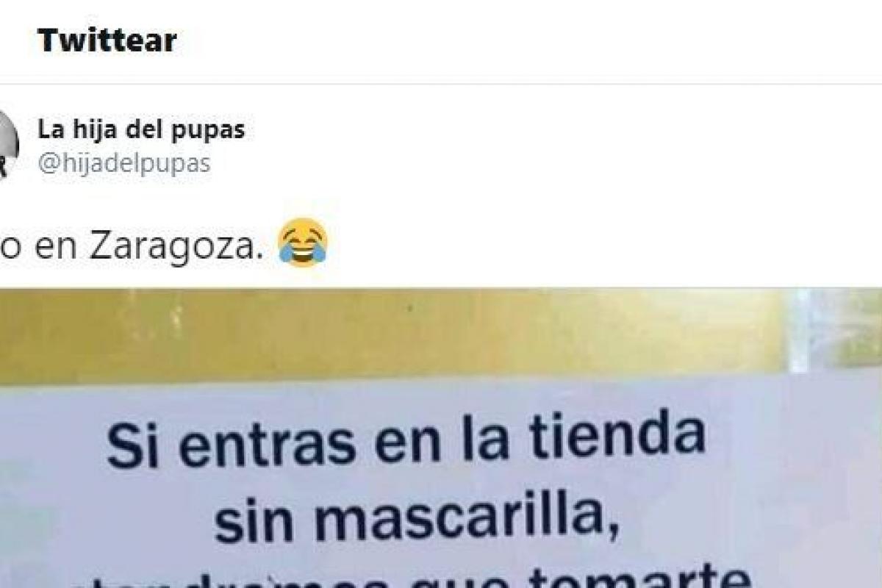Click the yellow wall strip above the sign
The image size is (882, 588).
[390, 334]
